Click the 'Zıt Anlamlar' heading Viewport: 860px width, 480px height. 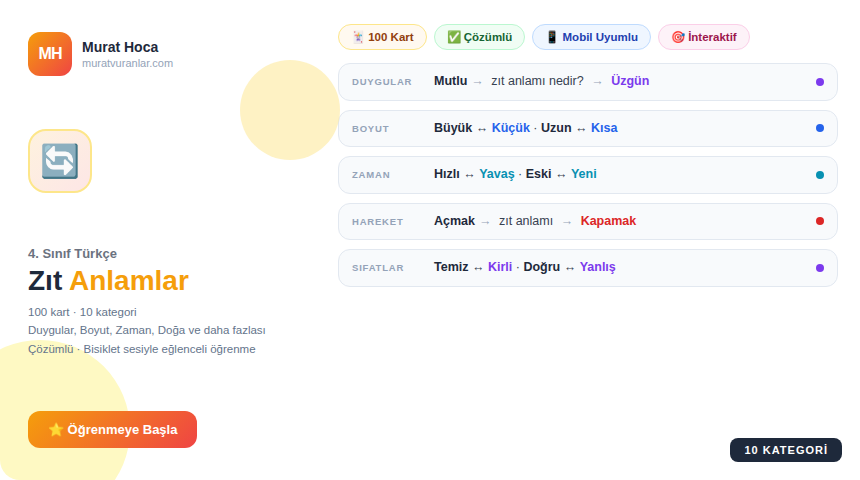[108, 281]
